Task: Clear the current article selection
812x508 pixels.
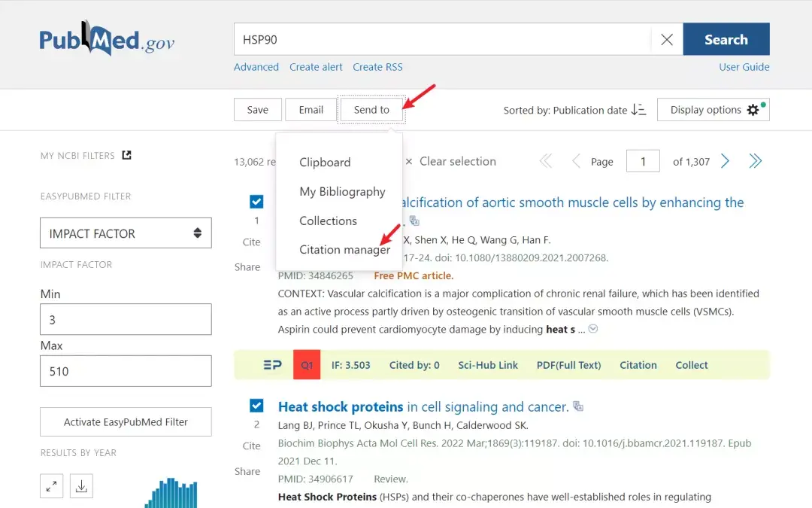Action: [450, 161]
